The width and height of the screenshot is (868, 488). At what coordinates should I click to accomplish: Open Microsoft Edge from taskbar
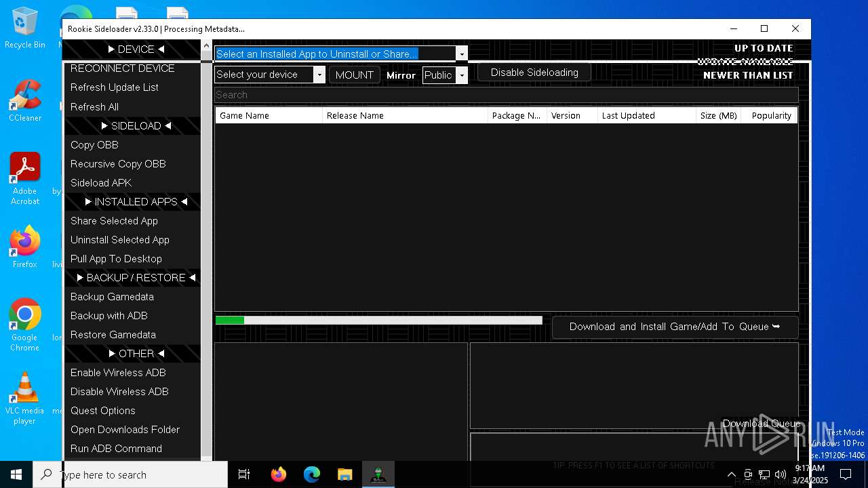tap(311, 474)
